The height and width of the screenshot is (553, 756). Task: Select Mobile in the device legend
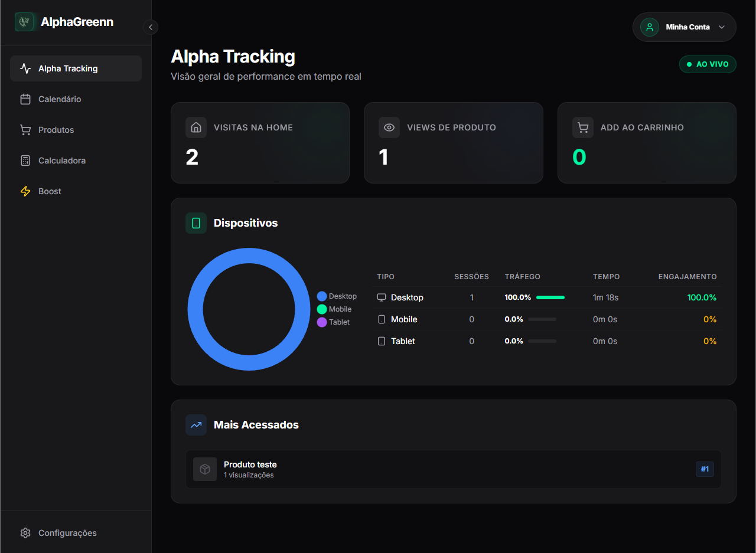(x=335, y=309)
